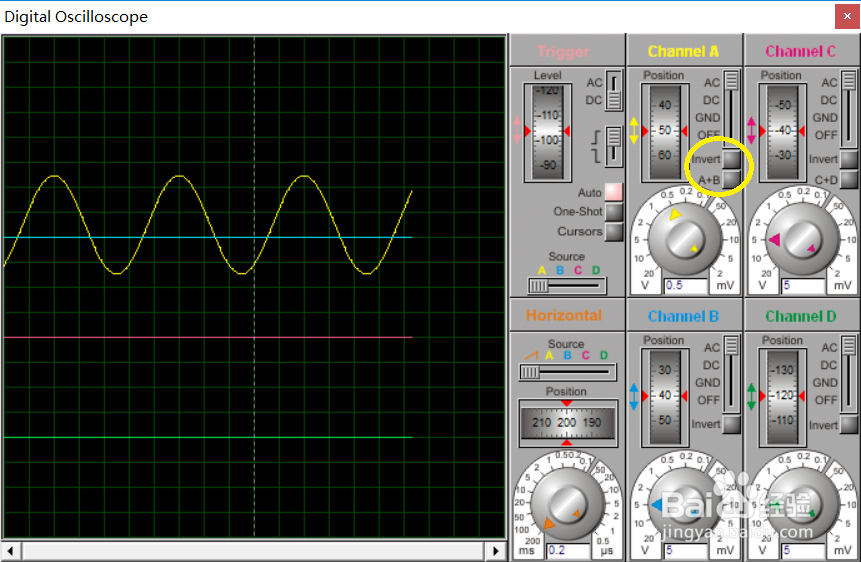Click the green Channel D position arrow
Screen dimensions: 861x562
(x=752, y=396)
